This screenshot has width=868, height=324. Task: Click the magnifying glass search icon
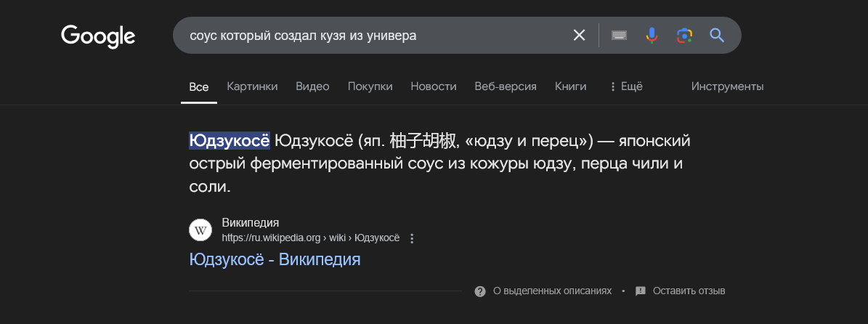[x=717, y=36]
